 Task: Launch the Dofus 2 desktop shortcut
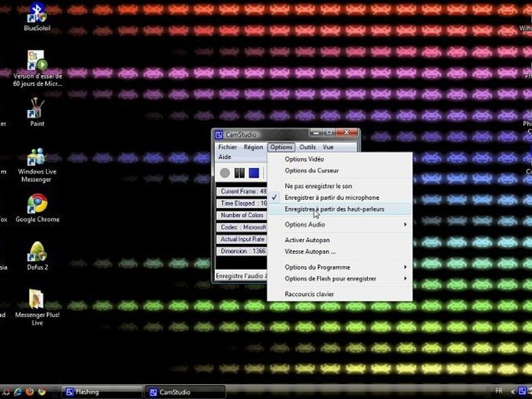(x=37, y=256)
